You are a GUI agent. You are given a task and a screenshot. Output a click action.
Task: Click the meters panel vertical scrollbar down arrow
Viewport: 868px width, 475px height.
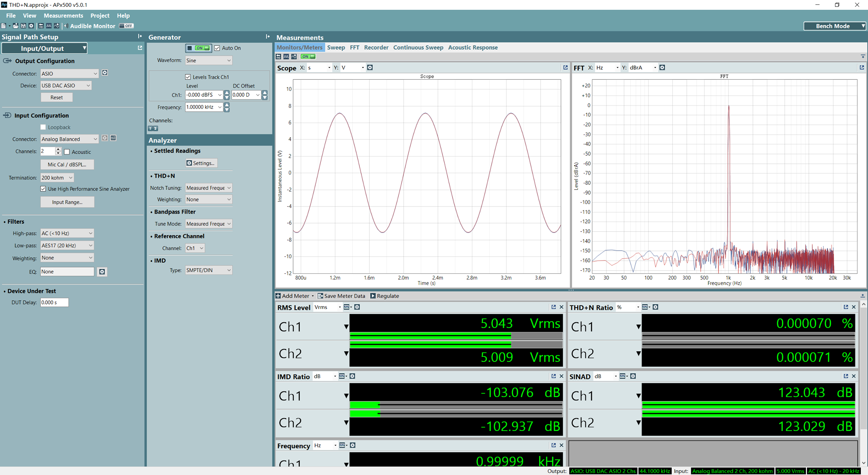click(864, 463)
